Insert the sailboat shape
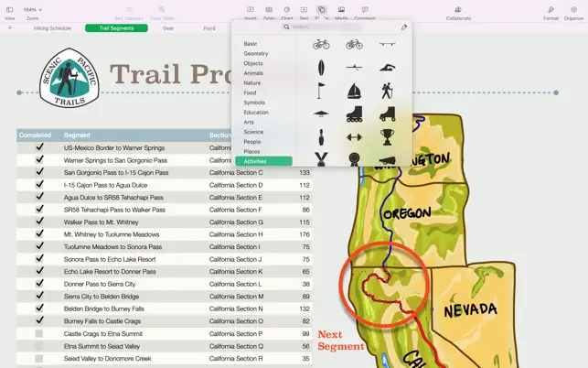This screenshot has width=588, height=368. (x=354, y=91)
